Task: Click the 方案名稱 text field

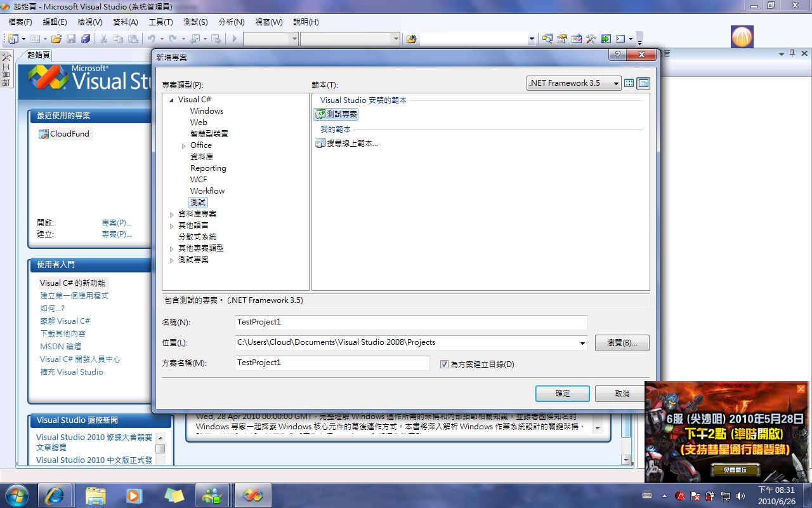Action: click(332, 363)
